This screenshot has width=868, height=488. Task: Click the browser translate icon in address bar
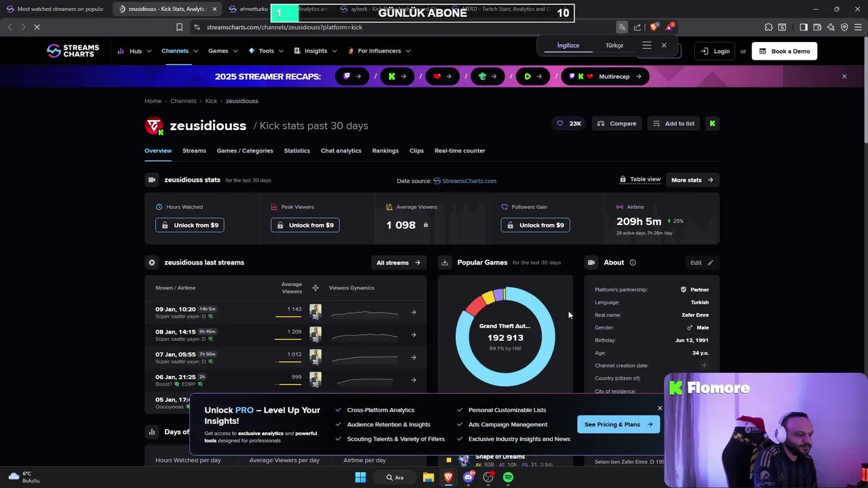(x=621, y=27)
